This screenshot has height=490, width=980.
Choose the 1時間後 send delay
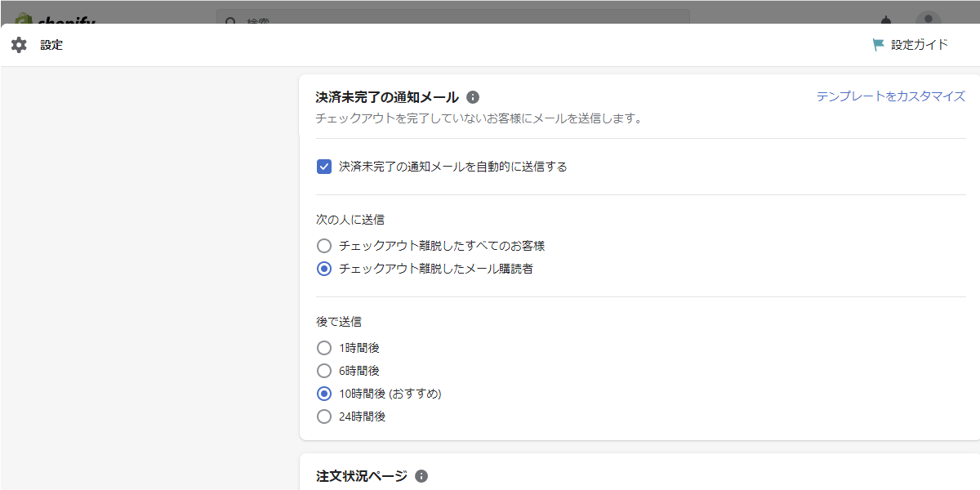click(x=324, y=348)
